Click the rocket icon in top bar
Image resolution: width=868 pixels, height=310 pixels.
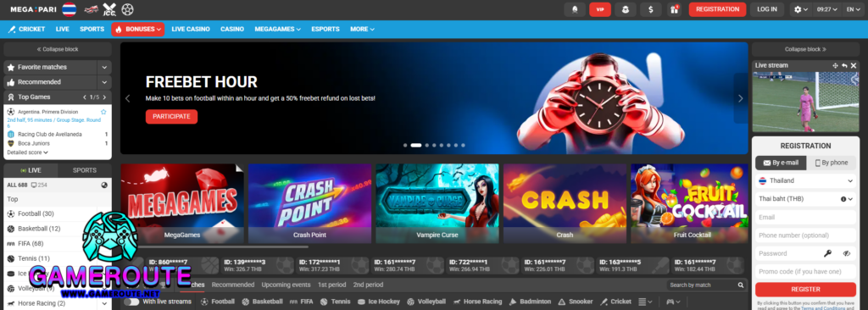click(x=575, y=9)
